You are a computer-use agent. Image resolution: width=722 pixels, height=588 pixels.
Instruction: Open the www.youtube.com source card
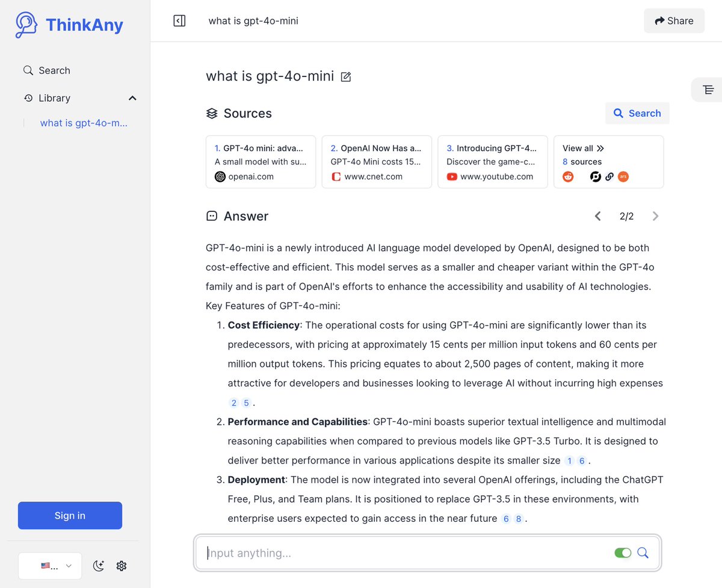pyautogui.click(x=493, y=162)
